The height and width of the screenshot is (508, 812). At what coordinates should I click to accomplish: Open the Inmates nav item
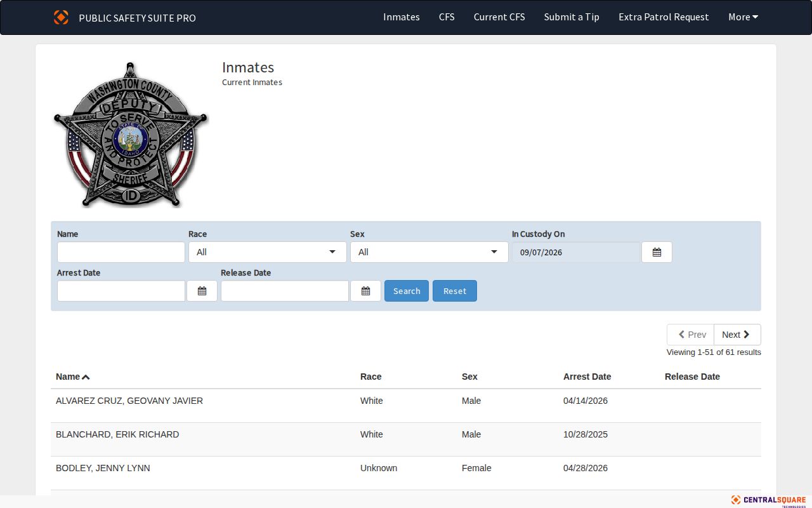point(402,17)
